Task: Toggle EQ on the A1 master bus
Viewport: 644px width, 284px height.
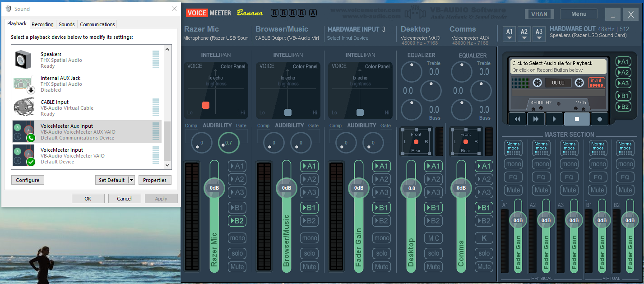Action: click(513, 177)
